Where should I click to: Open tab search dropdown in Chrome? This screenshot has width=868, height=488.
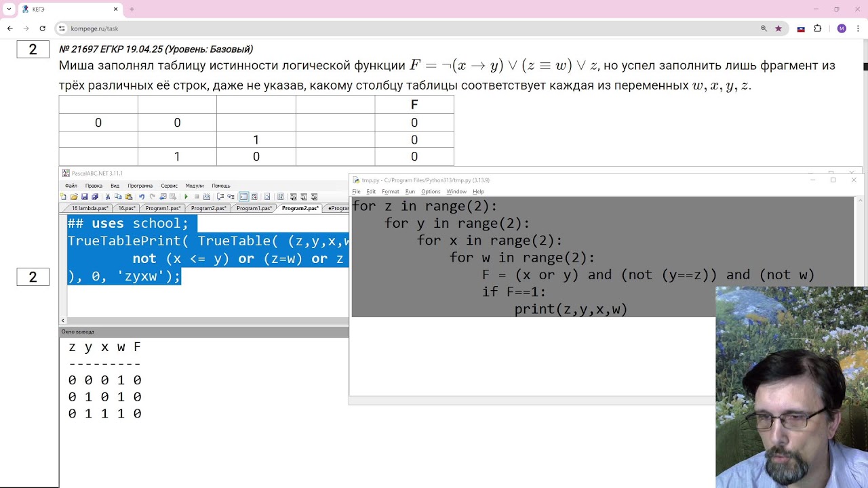click(9, 9)
